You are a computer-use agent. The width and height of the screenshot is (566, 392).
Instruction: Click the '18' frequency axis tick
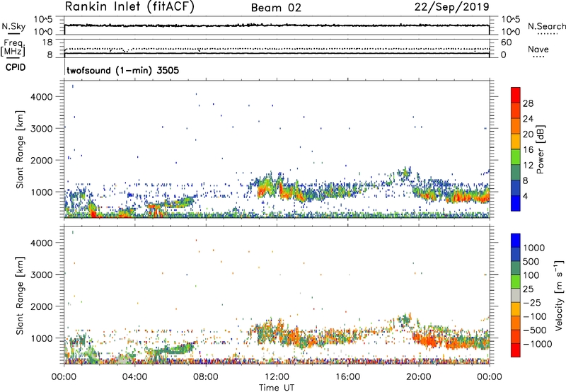point(47,42)
